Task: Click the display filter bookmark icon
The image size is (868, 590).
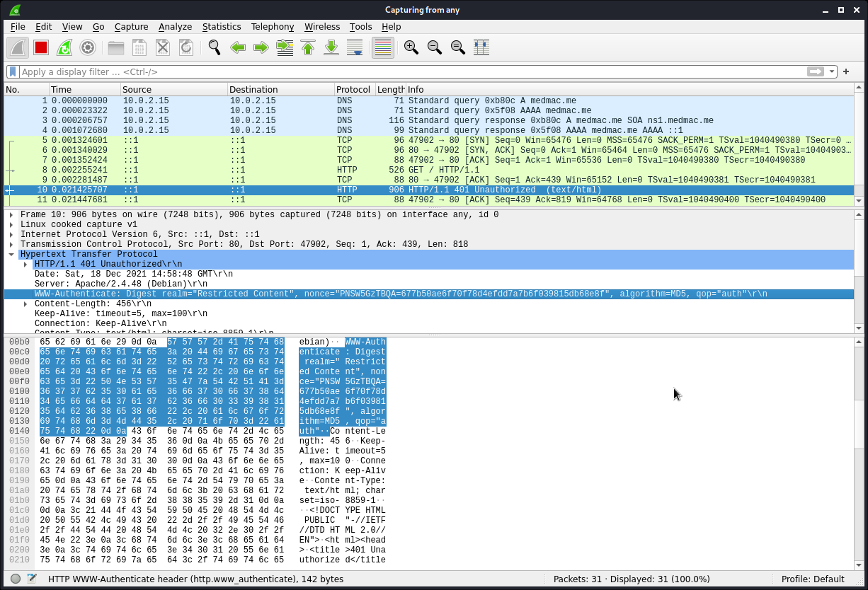Action: point(13,71)
